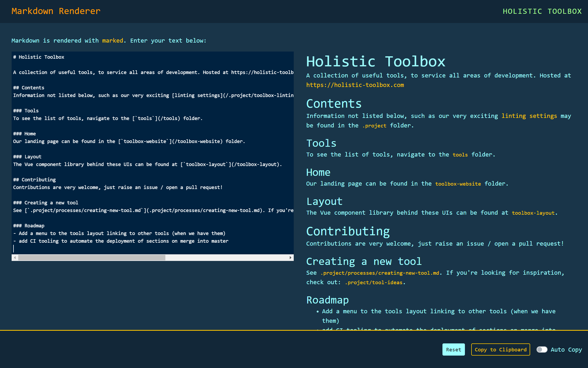Screen dimensions: 588x368
Task: Click the scrollbar left arrow
Action: pos(15,257)
